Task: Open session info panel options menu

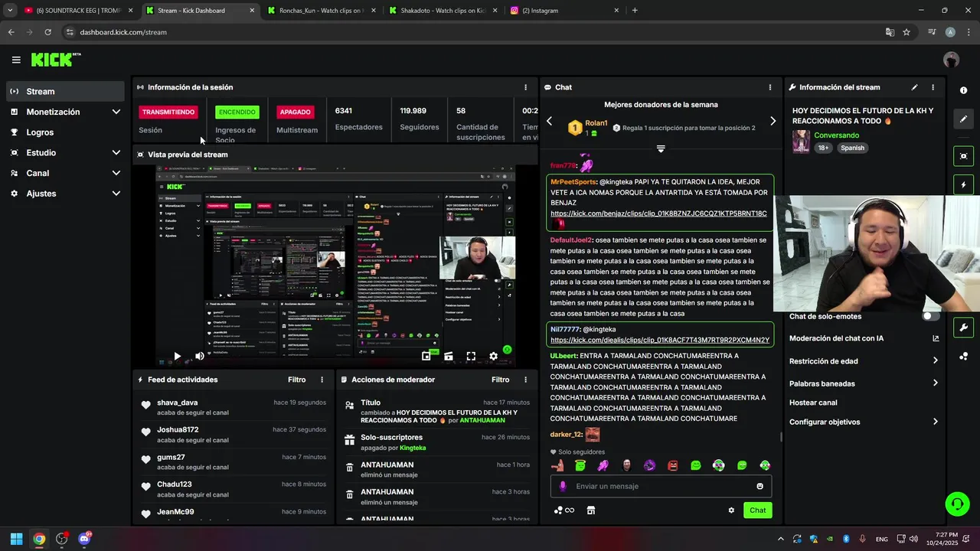Action: click(x=525, y=87)
